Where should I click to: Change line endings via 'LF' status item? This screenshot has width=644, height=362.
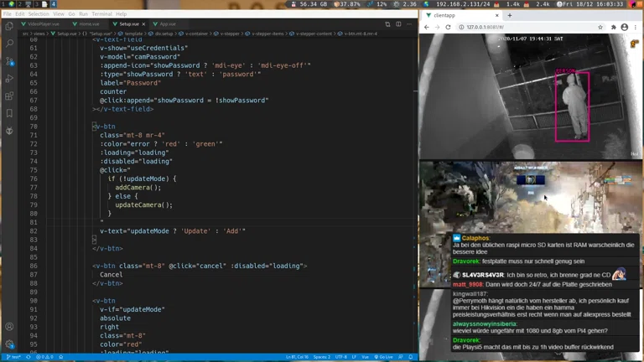[354, 357]
